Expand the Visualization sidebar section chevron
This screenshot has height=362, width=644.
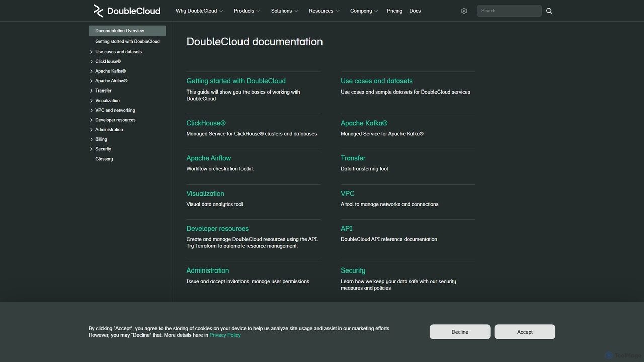tap(91, 101)
